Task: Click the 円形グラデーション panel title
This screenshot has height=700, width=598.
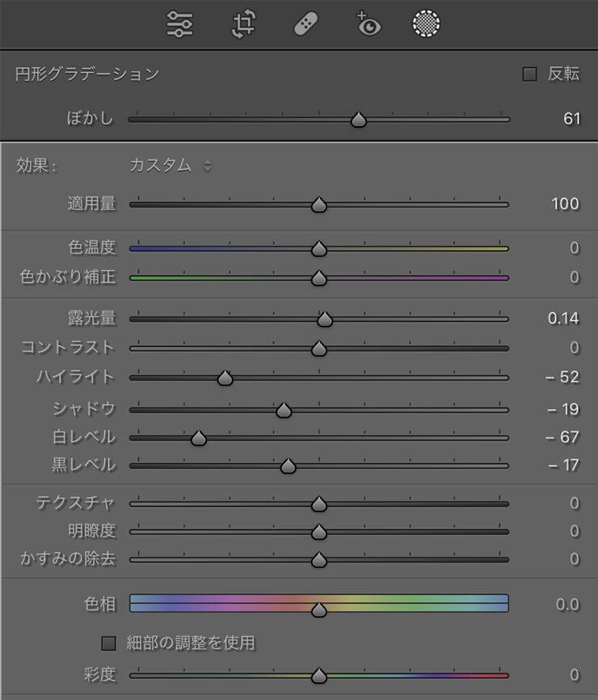Action: coord(87,74)
